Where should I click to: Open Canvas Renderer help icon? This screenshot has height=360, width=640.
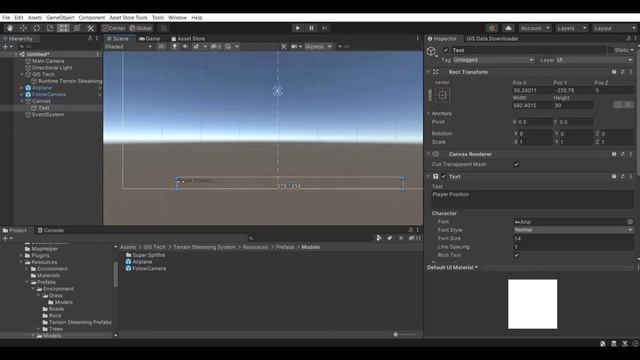tap(614, 154)
